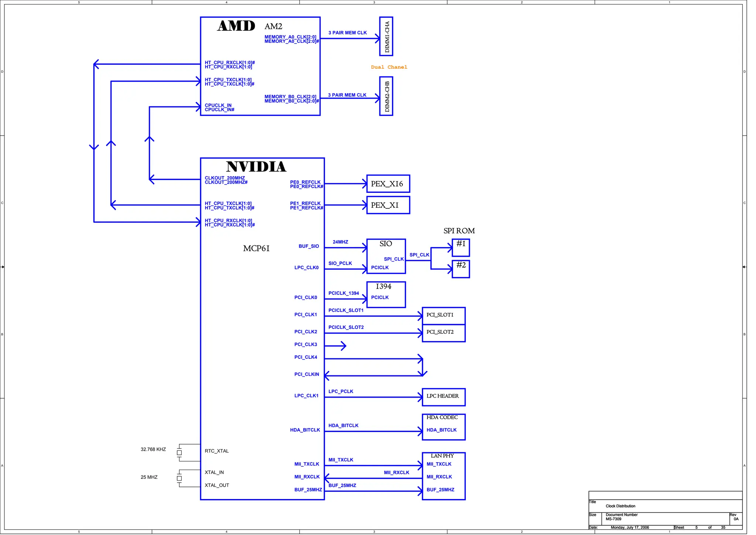This screenshot has width=756, height=535.
Task: Click the 1394 block title
Action: [384, 286]
